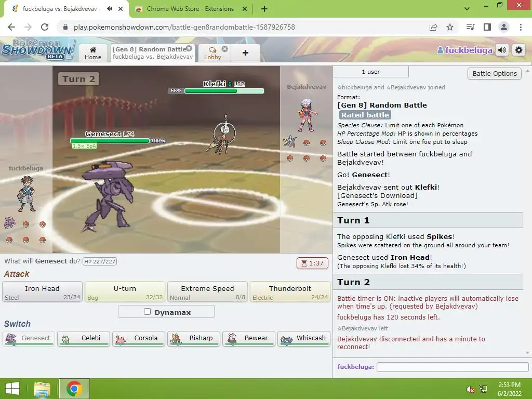Switch to Chrome Web Store tab
The image size is (532, 399).
click(x=190, y=9)
